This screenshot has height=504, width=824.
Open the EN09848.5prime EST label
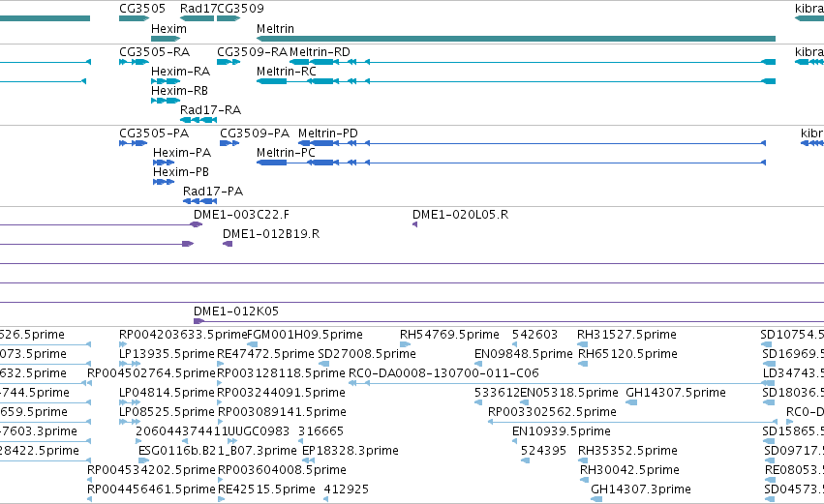coord(524,354)
